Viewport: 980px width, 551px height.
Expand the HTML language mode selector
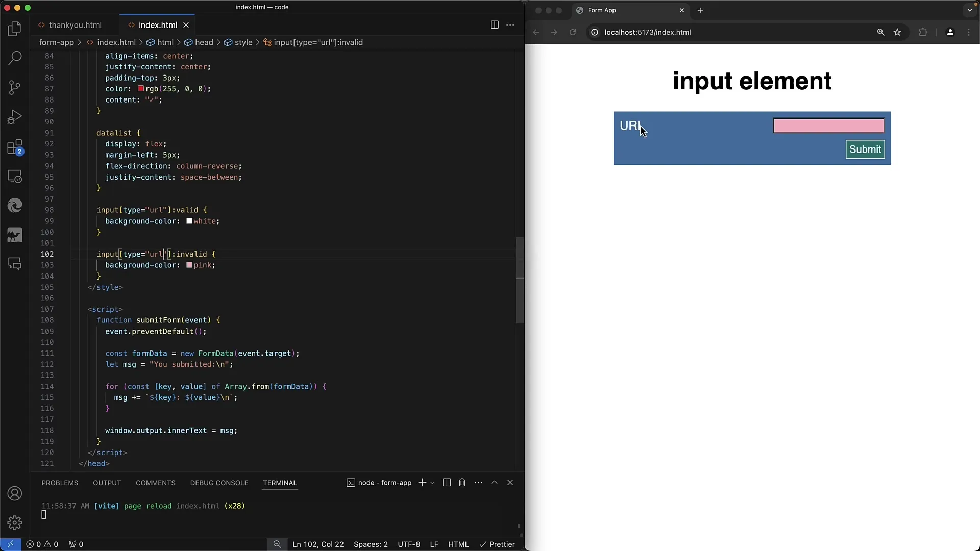click(458, 543)
